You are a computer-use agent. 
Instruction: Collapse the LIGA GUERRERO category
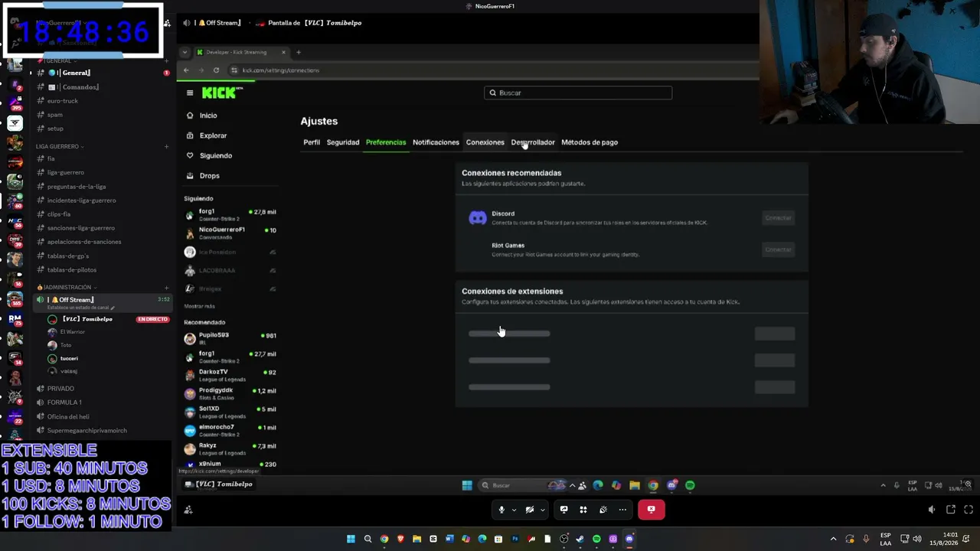click(x=59, y=146)
